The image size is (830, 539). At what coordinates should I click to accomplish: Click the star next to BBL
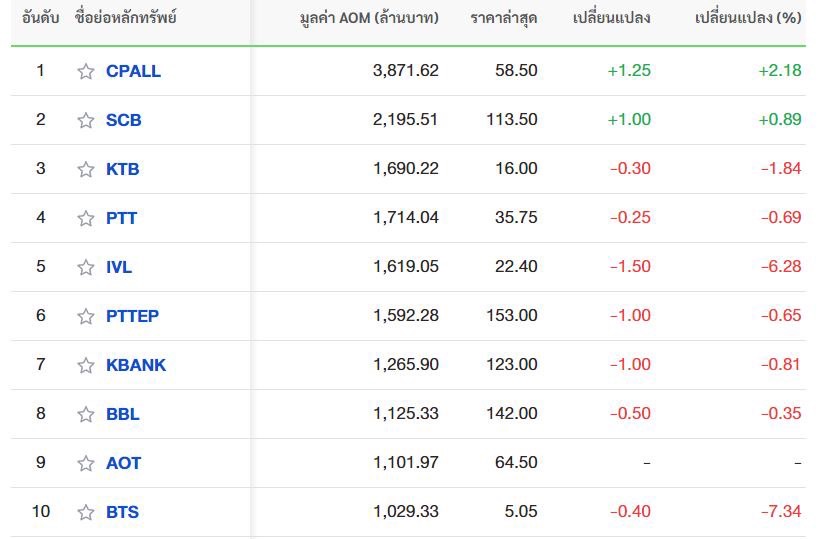pos(86,414)
